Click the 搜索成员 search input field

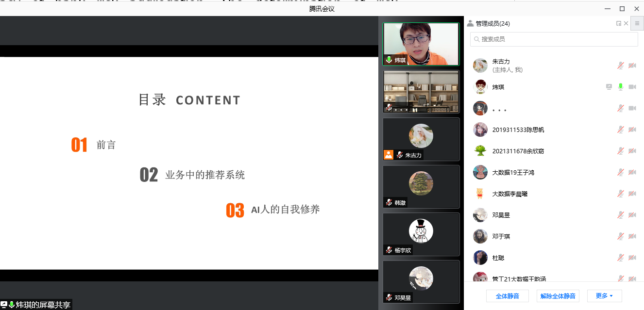(554, 39)
